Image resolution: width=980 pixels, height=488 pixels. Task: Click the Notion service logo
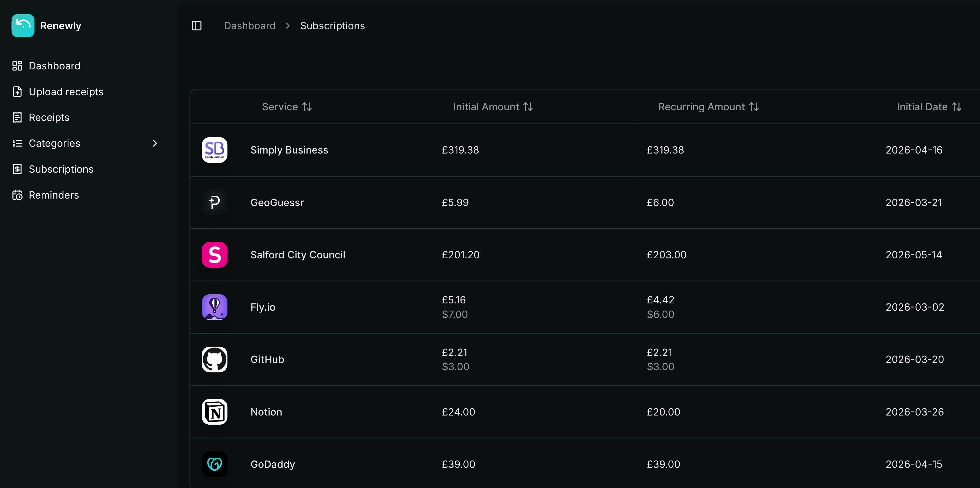(214, 412)
